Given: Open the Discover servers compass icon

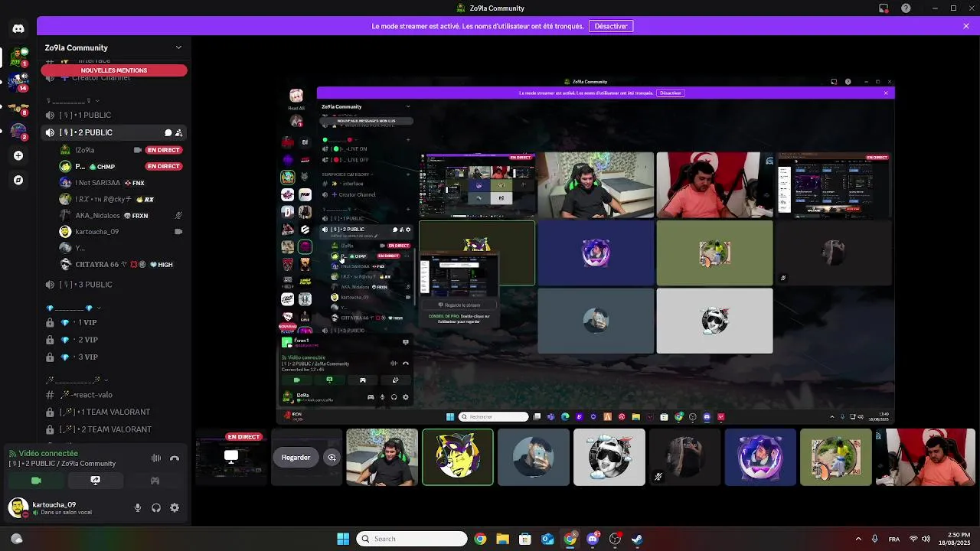Looking at the screenshot, I should pos(18,180).
